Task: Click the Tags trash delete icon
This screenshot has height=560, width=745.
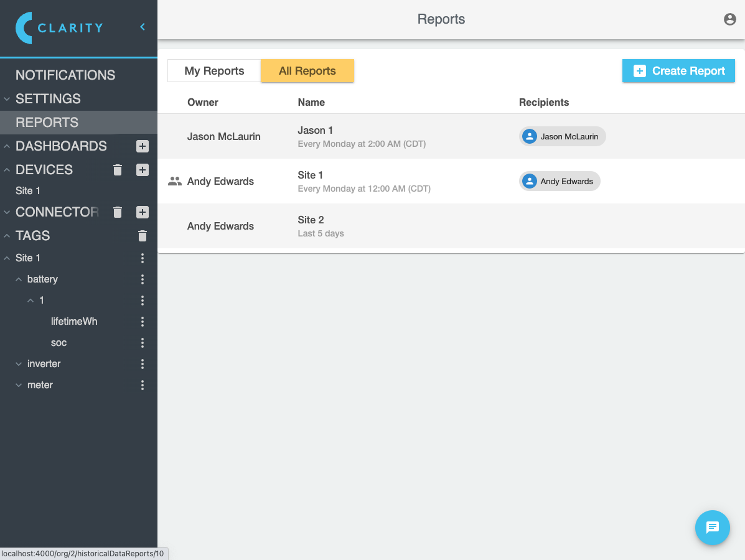Action: coord(143,236)
